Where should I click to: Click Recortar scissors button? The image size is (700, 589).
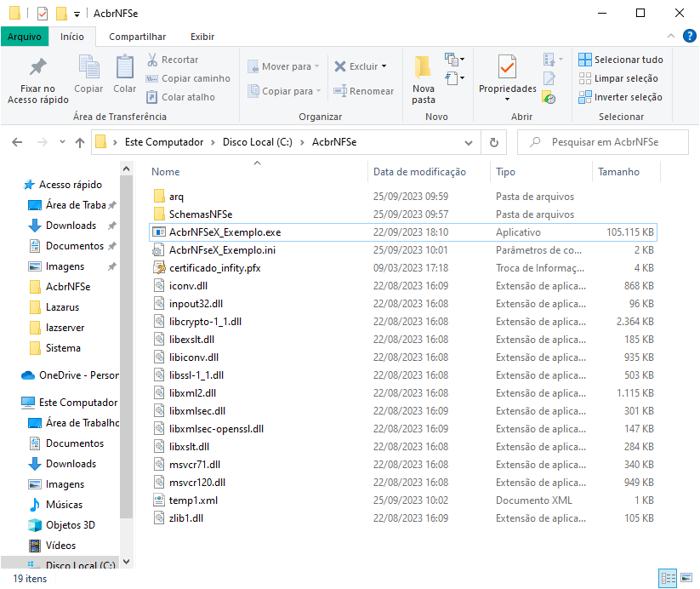173,60
